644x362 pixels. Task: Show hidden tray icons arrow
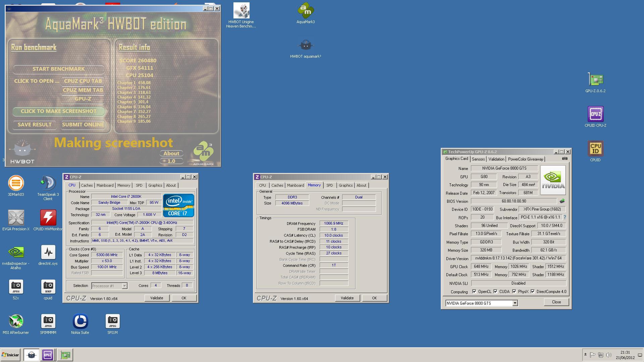tap(585, 355)
